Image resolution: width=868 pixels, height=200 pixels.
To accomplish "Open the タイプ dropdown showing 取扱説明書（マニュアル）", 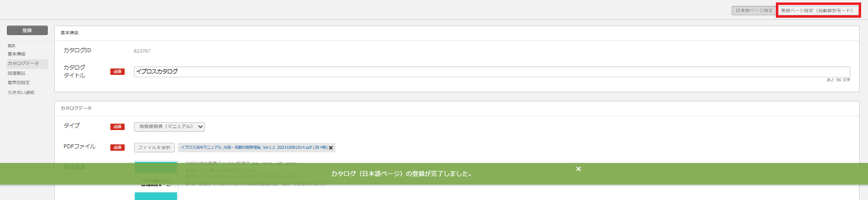I will [169, 127].
